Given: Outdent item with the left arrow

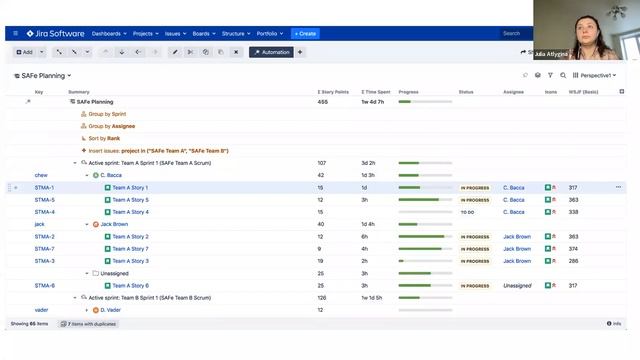Looking at the screenshot, I should 138,52.
